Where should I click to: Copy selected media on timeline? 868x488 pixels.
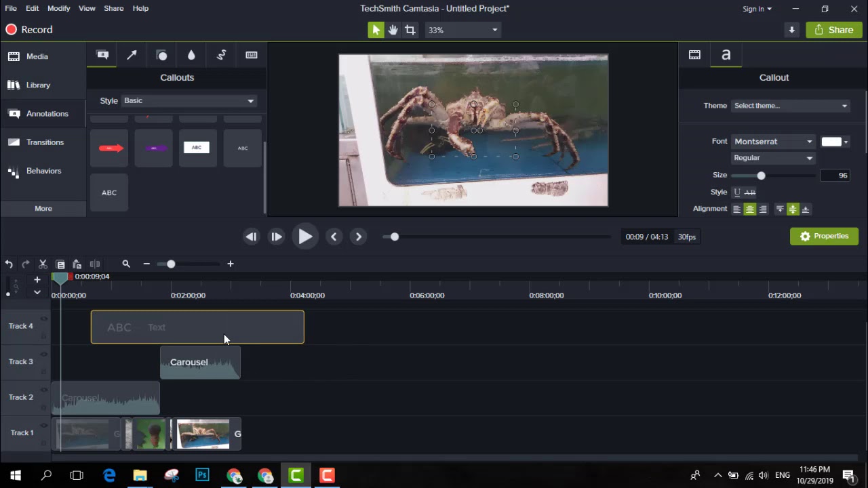coord(60,264)
